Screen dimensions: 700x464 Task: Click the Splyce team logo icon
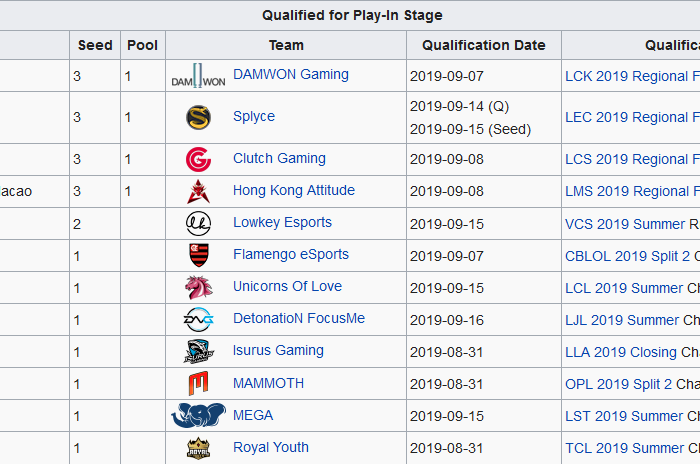pyautogui.click(x=198, y=117)
